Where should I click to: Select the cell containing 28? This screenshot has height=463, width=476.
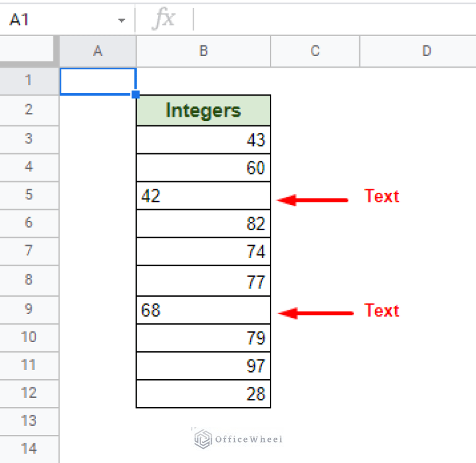[203, 393]
